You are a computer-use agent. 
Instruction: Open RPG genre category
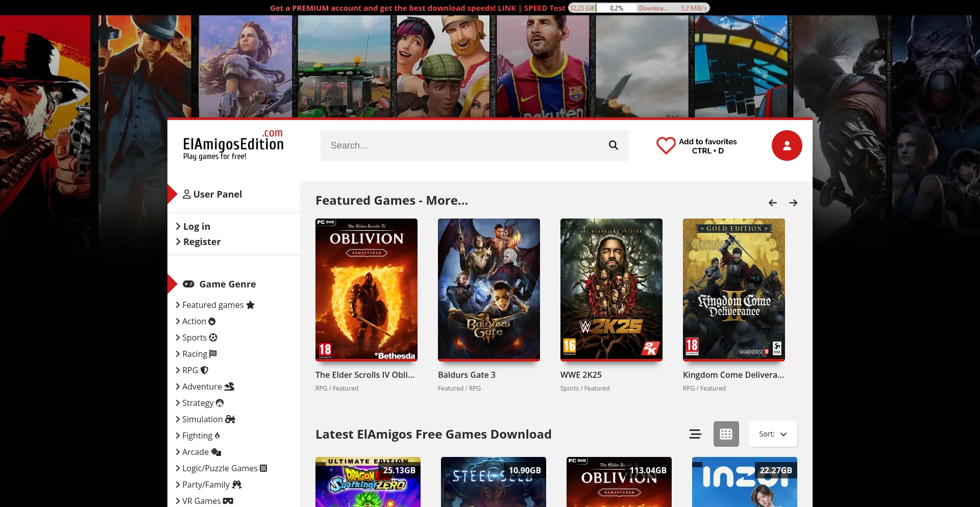point(190,370)
